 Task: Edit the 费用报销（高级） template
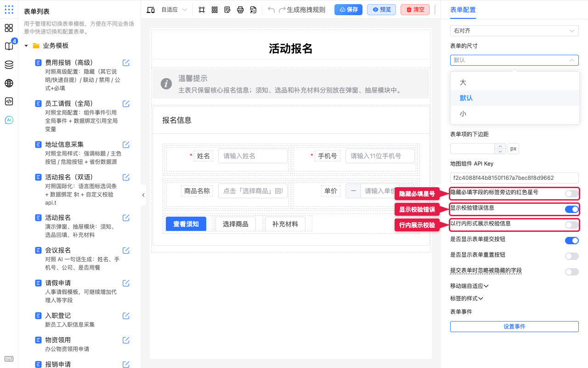[x=126, y=63]
